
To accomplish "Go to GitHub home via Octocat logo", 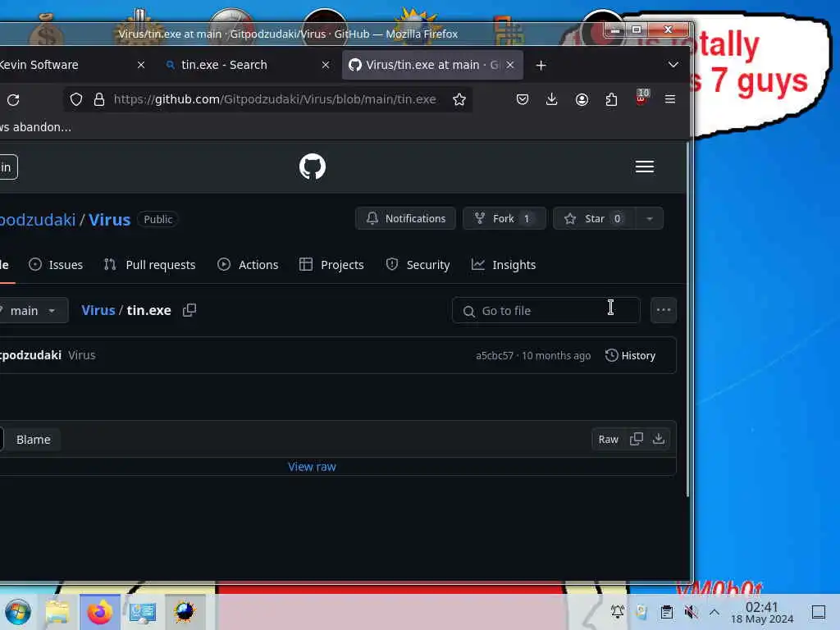I will pos(313,167).
